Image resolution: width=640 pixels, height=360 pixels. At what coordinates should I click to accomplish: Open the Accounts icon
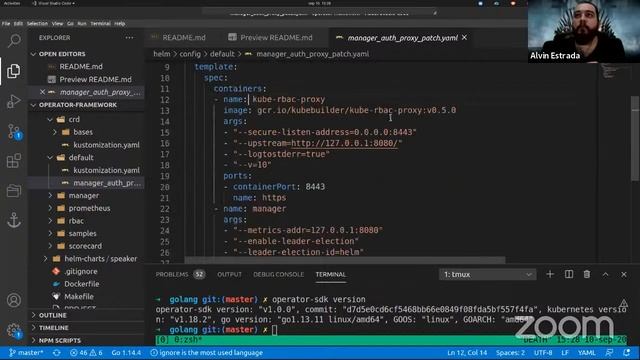point(14,300)
